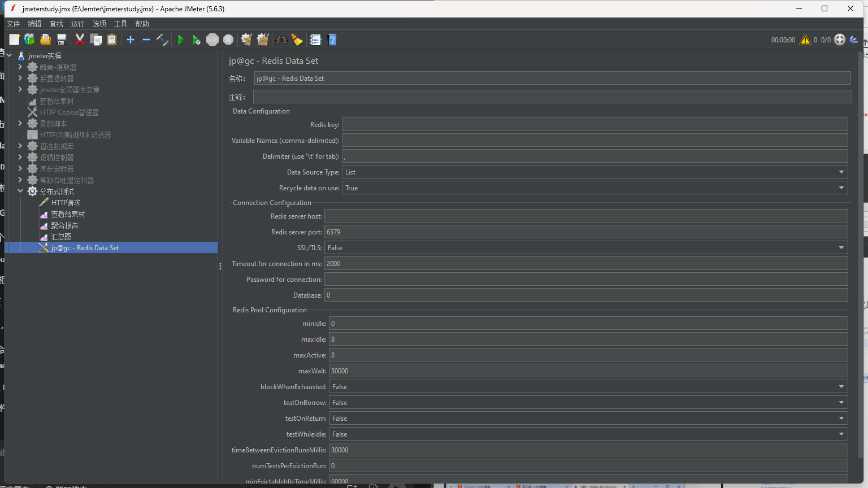Open help with question mark icon
This screenshot has width=868, height=488.
coord(332,40)
